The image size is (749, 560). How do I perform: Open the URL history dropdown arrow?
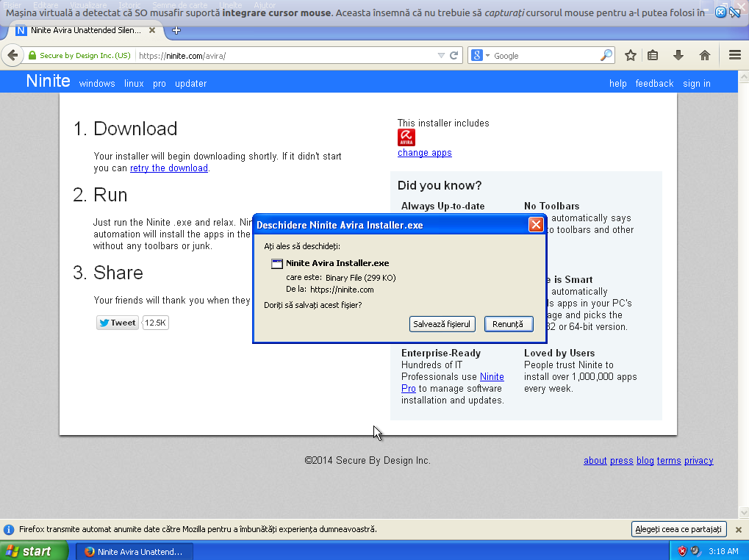pyautogui.click(x=441, y=55)
